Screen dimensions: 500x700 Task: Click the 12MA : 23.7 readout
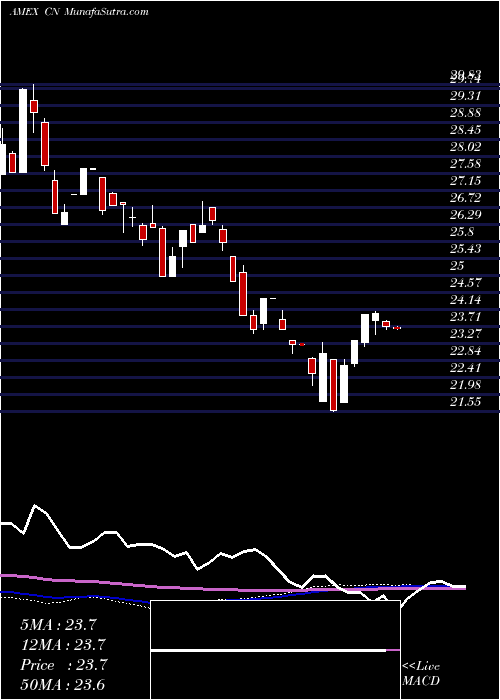tap(63, 645)
